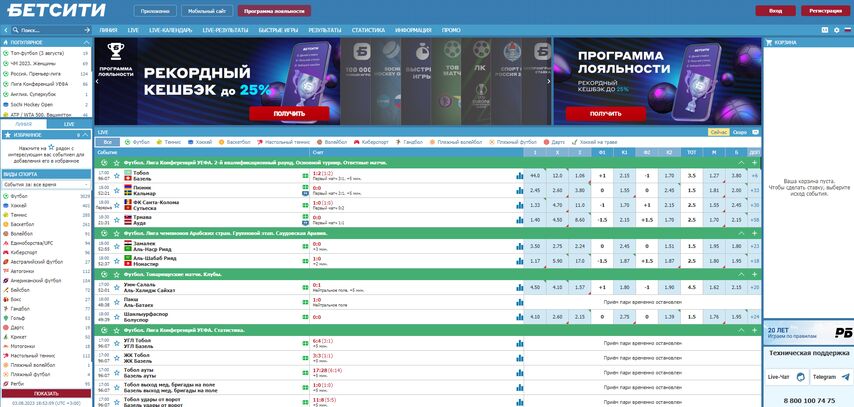Open the Статистика menu item
This screenshot has width=854, height=407.
pyautogui.click(x=368, y=31)
